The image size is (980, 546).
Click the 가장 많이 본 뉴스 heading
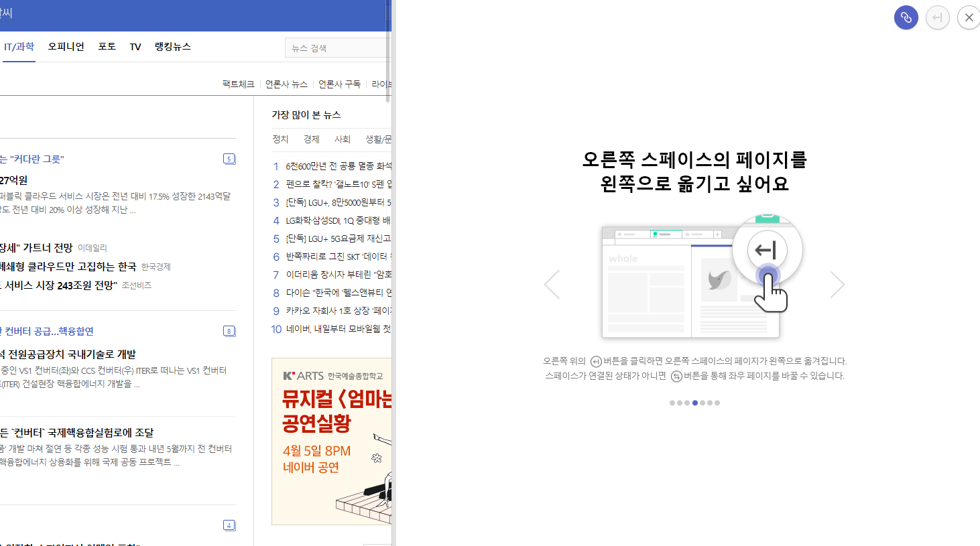pos(306,115)
